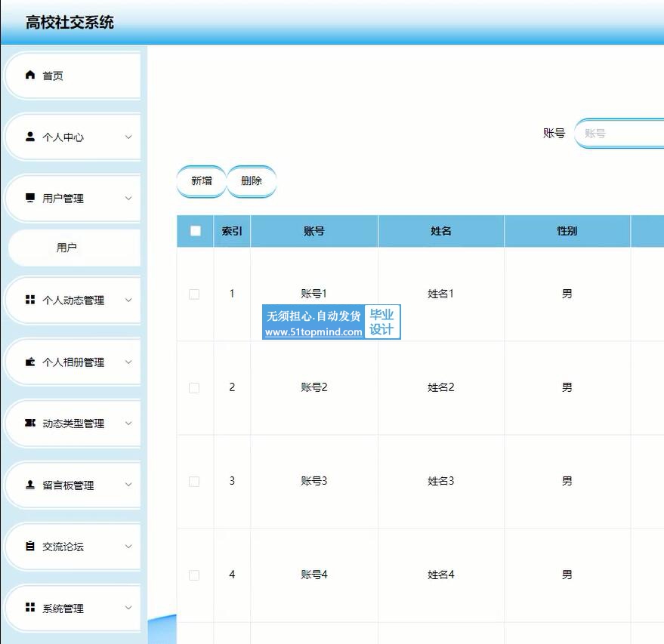This screenshot has width=664, height=644.
Task: Click the 男 cell in row 账号3
Action: (x=567, y=481)
